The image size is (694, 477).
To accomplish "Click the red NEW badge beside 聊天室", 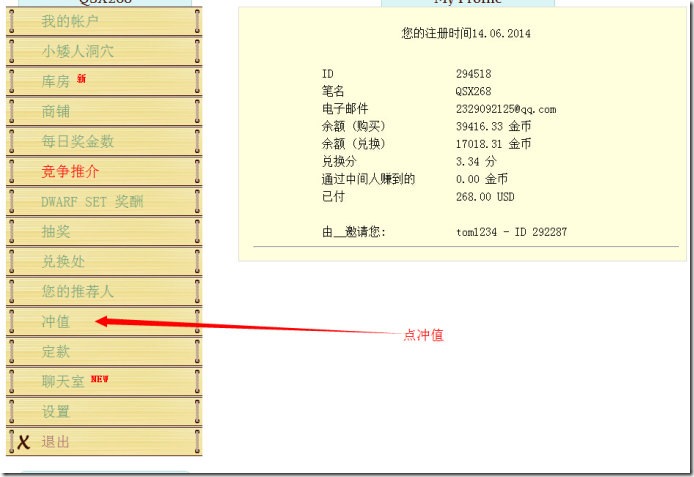I will pyautogui.click(x=99, y=379).
